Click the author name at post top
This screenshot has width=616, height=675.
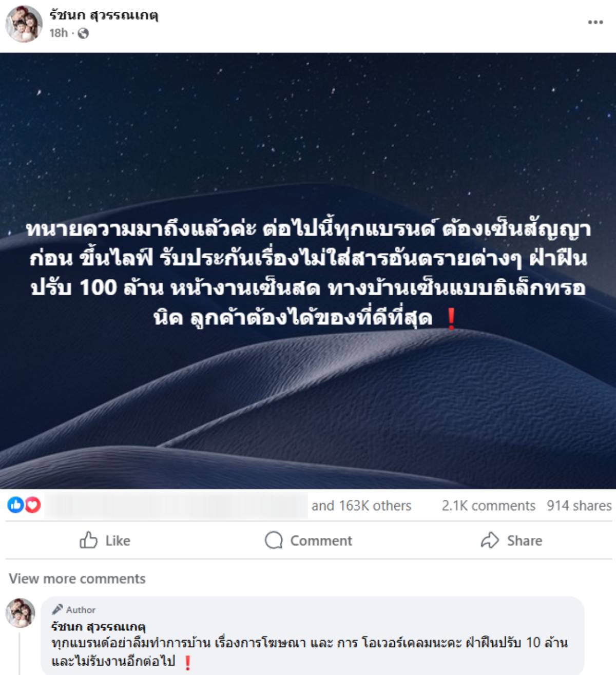click(x=104, y=15)
